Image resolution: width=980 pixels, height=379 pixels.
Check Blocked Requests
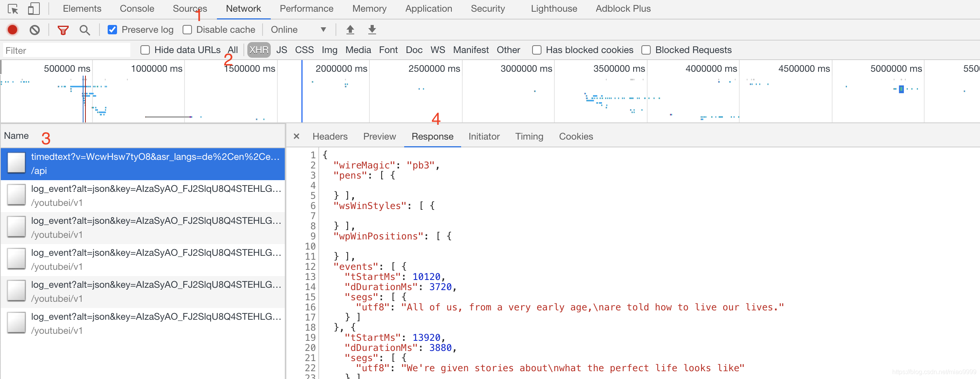pos(646,50)
